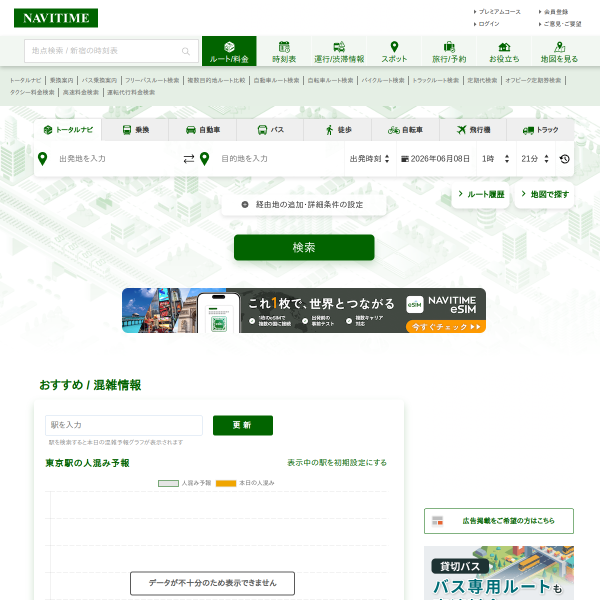Open フリーパスルート検索 submenu link

(152, 80)
